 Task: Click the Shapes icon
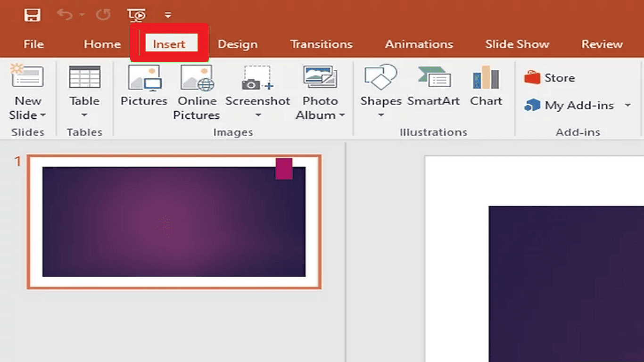click(381, 77)
